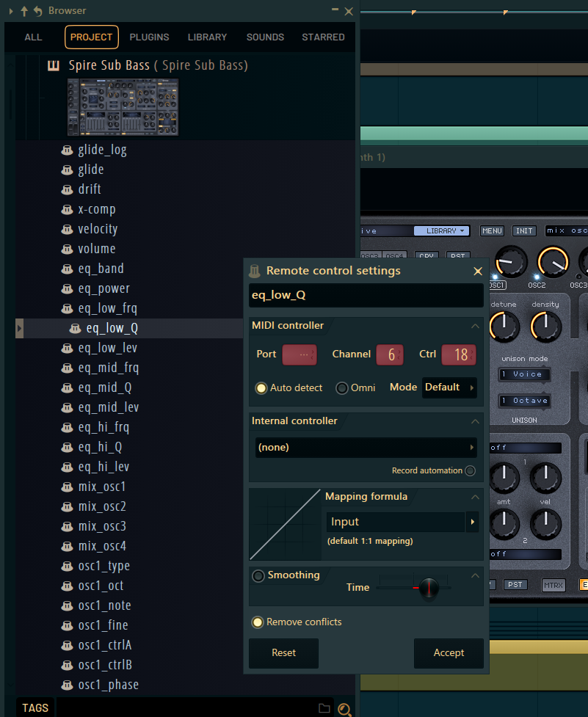Screen dimensions: 588x717
Task: Collapse the Internal controller section
Action: [475, 421]
